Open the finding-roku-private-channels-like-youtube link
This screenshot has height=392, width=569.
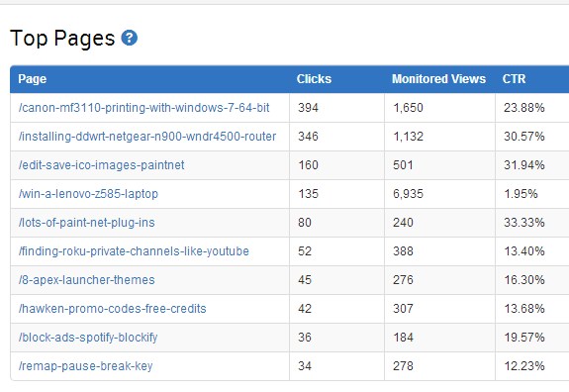(x=134, y=251)
